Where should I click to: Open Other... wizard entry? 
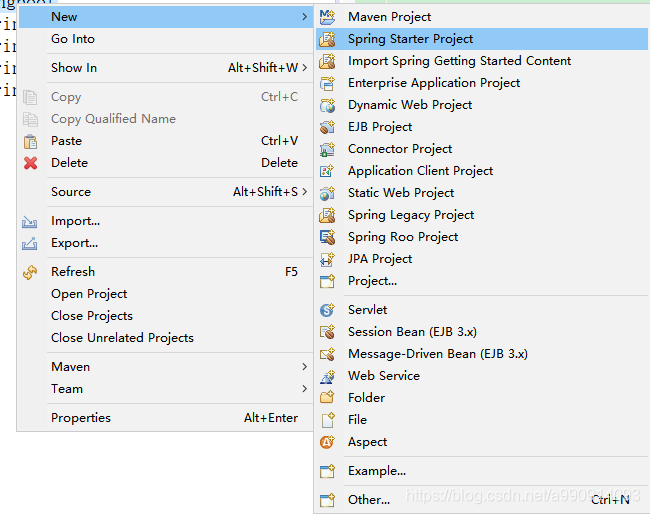coord(482,500)
